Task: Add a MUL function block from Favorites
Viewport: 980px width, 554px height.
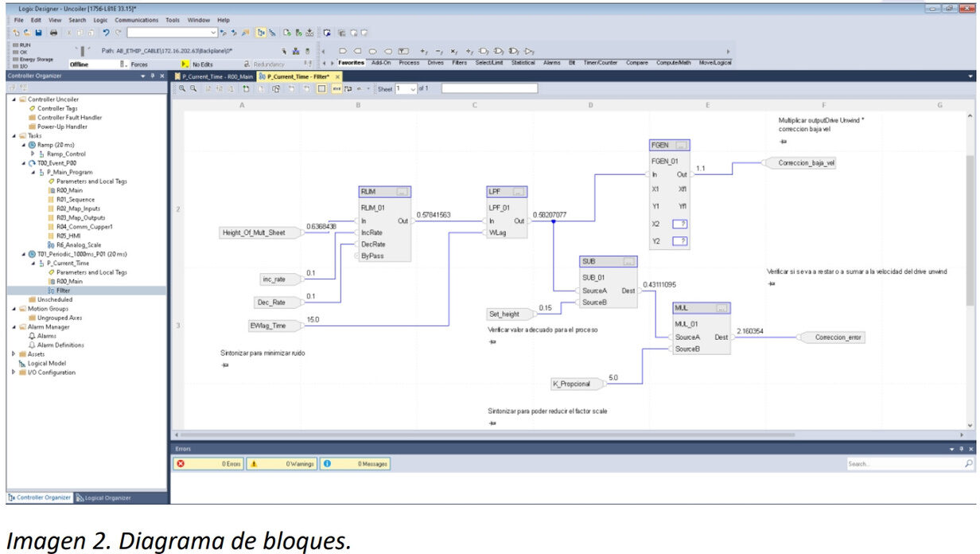Action: tap(455, 52)
